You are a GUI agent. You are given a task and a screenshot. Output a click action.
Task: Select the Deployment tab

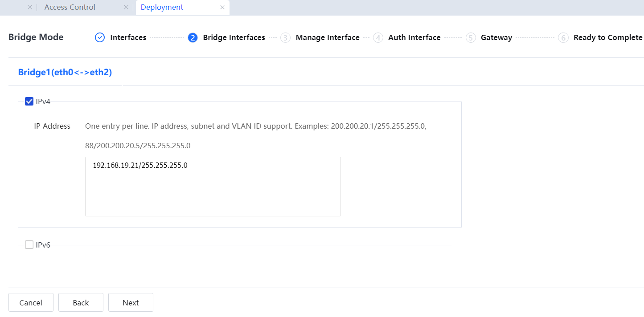pyautogui.click(x=162, y=8)
